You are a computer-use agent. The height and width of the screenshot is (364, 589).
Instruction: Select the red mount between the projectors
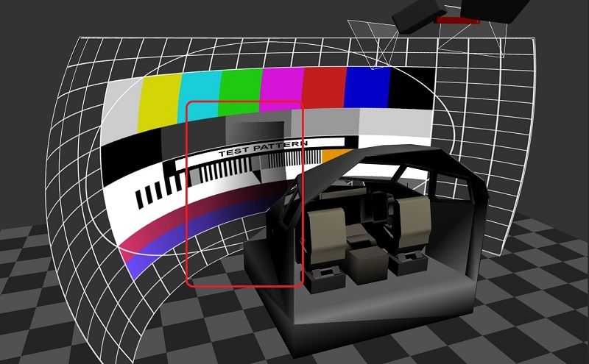[456, 21]
